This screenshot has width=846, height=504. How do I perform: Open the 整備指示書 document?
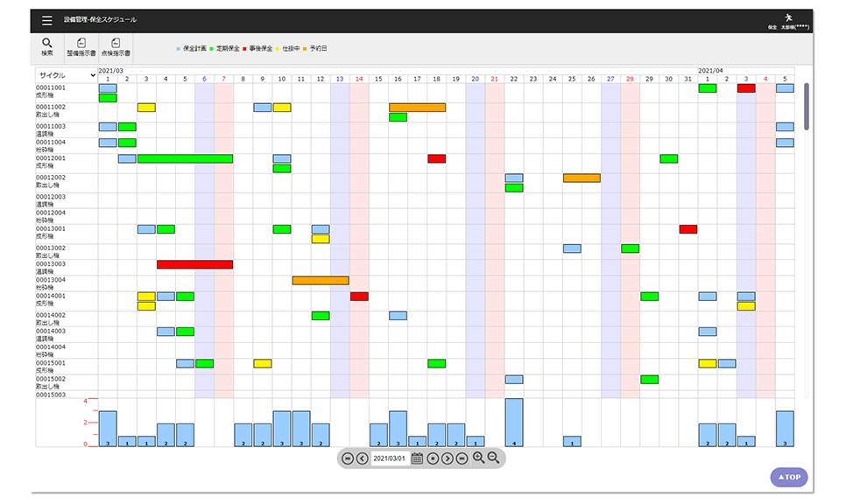[81, 46]
